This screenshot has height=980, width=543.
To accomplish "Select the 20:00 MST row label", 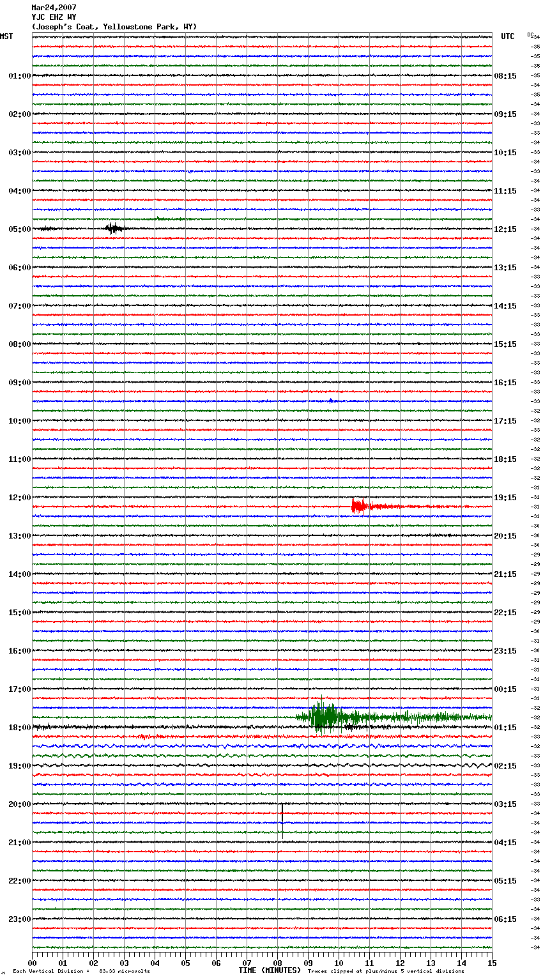I will (x=20, y=804).
